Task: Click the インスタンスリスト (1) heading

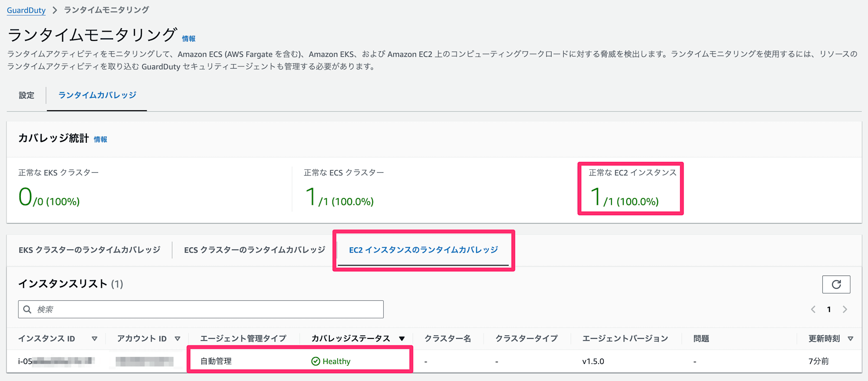Action: coord(71,284)
